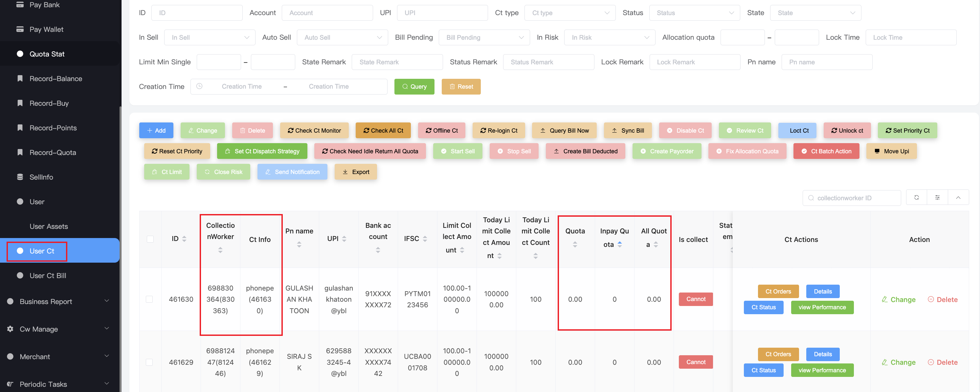This screenshot has height=392, width=980.
Task: Click the calendar clock icon in Creation Time
Action: point(199,86)
